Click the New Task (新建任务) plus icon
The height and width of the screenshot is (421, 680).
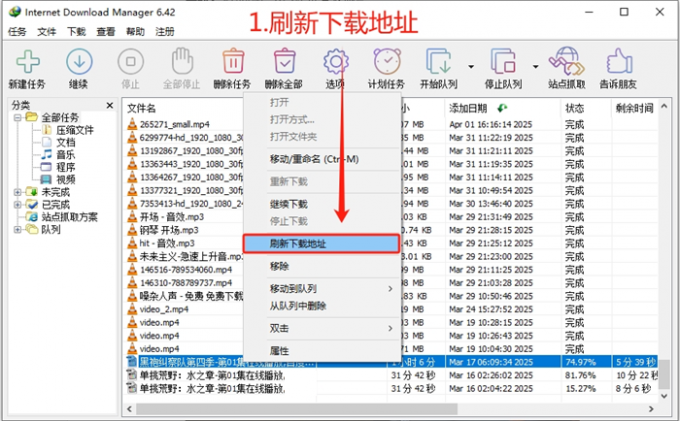pos(28,62)
